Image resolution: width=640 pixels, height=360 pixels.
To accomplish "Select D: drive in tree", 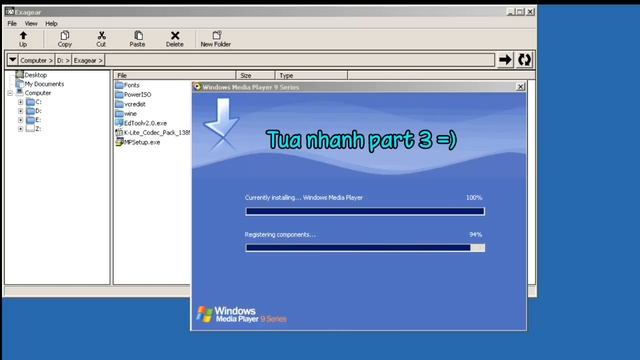I will [x=38, y=111].
